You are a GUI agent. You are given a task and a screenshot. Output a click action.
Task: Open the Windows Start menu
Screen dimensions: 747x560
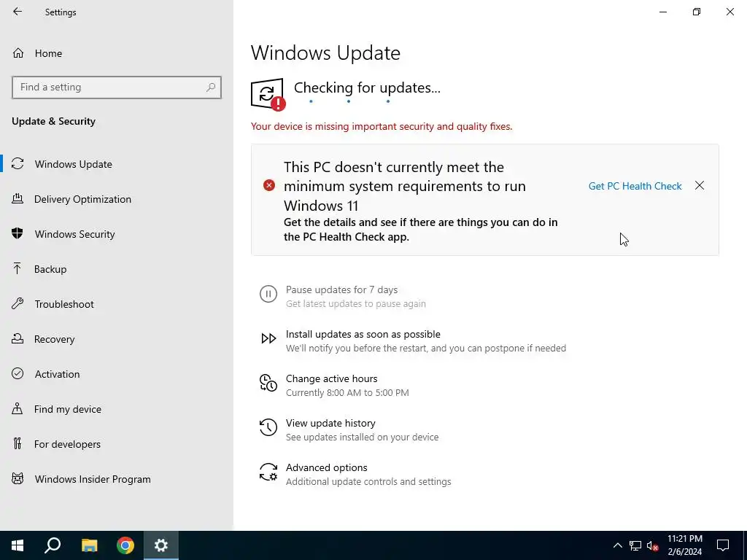pos(18,545)
